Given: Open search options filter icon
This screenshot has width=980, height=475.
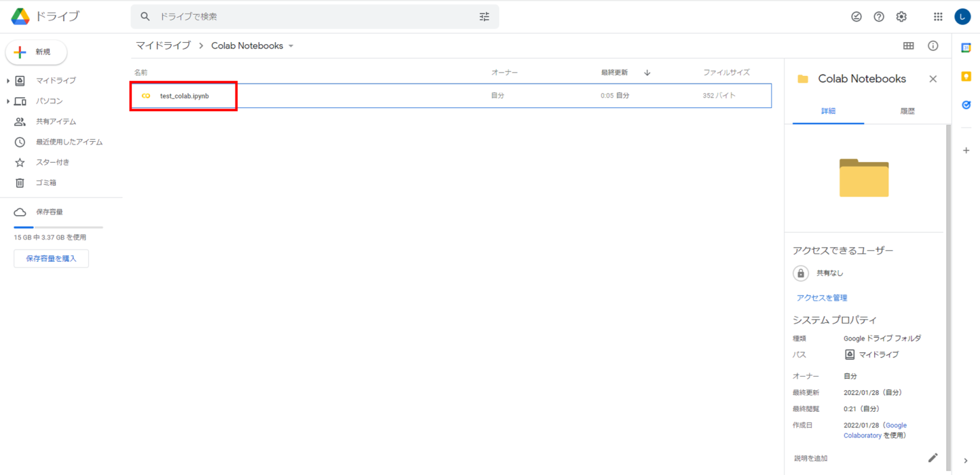Looking at the screenshot, I should [484, 17].
